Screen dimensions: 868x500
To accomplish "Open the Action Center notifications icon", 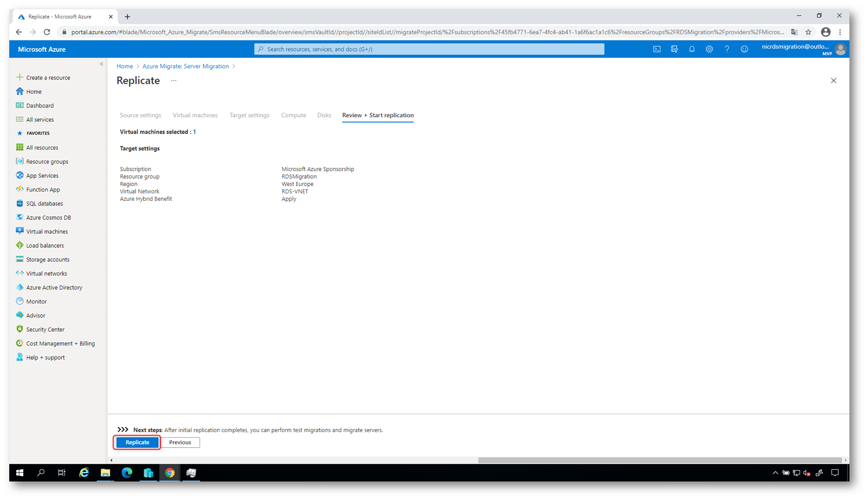I will pos(835,473).
